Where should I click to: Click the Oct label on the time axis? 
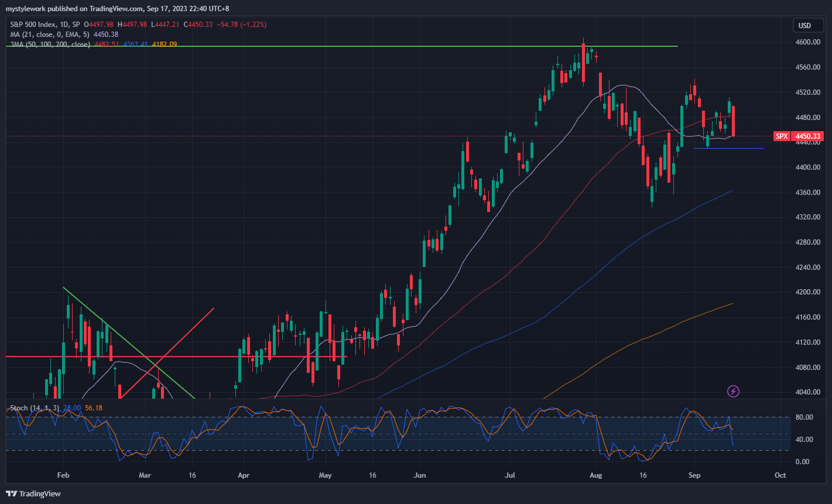click(x=780, y=475)
